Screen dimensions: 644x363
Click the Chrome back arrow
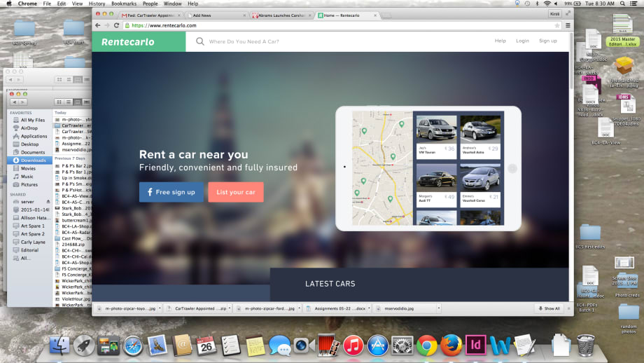pos(98,25)
